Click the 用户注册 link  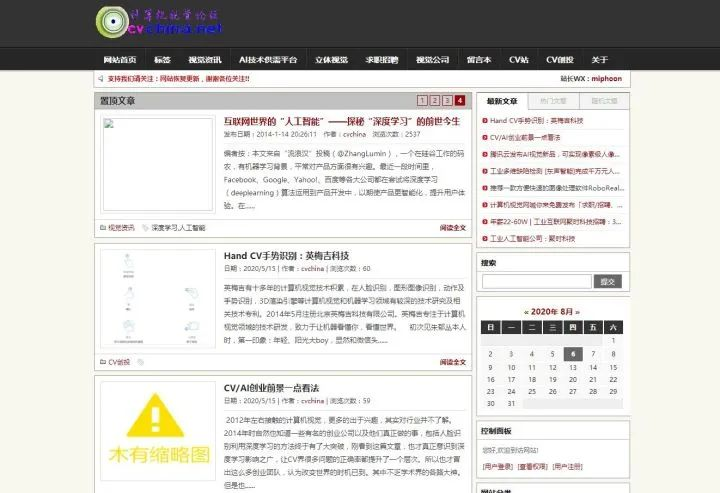pyautogui.click(x=568, y=466)
